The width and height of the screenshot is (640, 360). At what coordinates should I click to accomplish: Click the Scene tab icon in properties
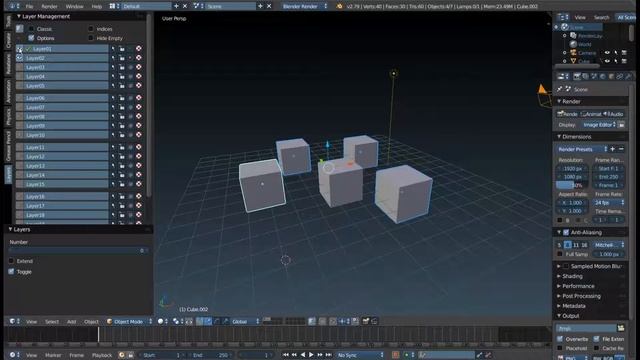click(x=594, y=76)
